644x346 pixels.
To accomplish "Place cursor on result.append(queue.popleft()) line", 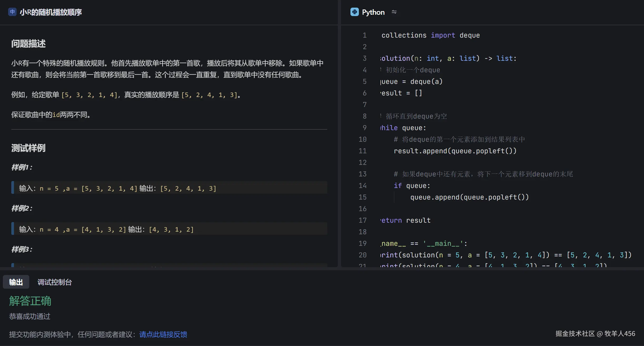I will tap(455, 151).
